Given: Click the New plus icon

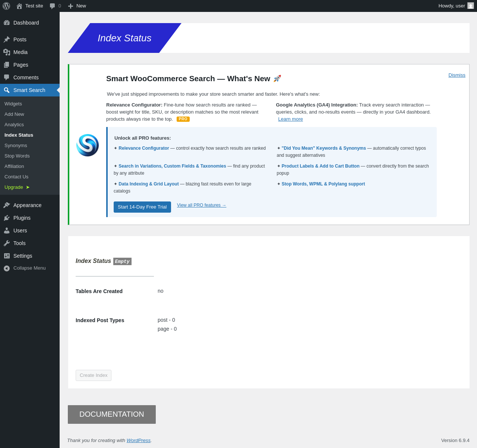Looking at the screenshot, I should pyautogui.click(x=70, y=6).
